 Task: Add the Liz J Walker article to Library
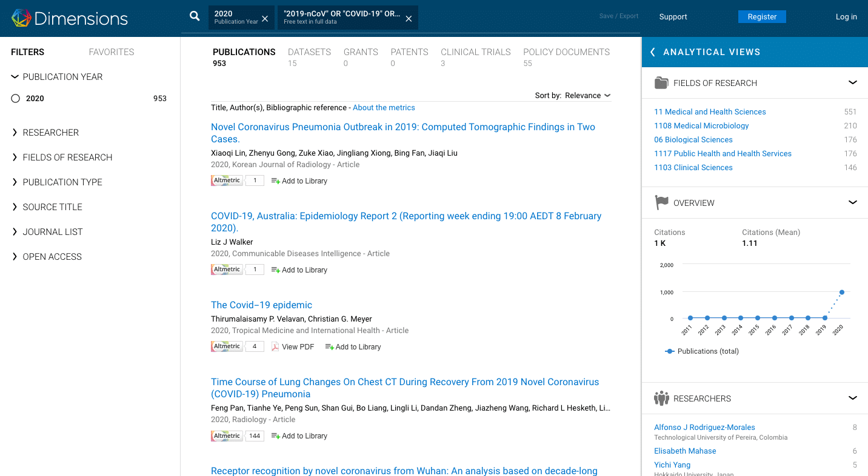pos(299,270)
